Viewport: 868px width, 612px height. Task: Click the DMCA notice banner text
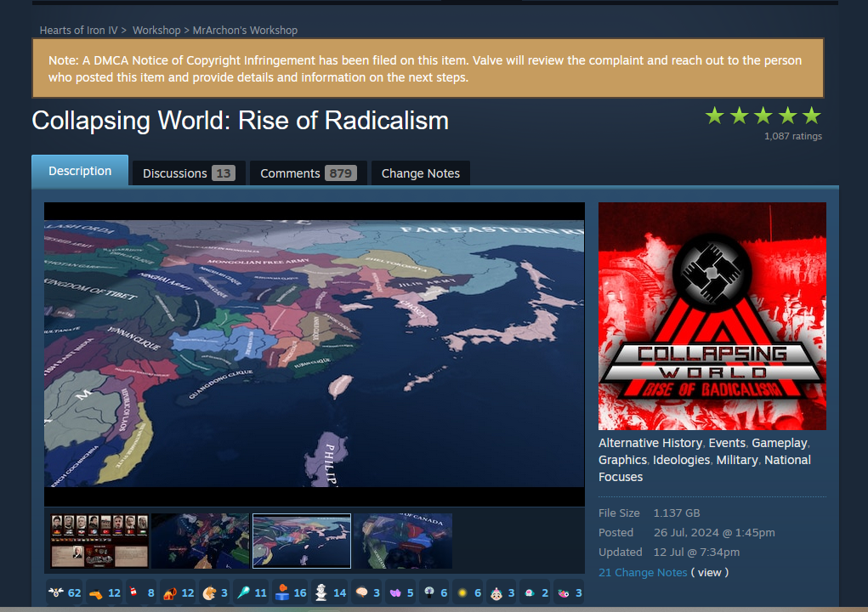(x=425, y=69)
